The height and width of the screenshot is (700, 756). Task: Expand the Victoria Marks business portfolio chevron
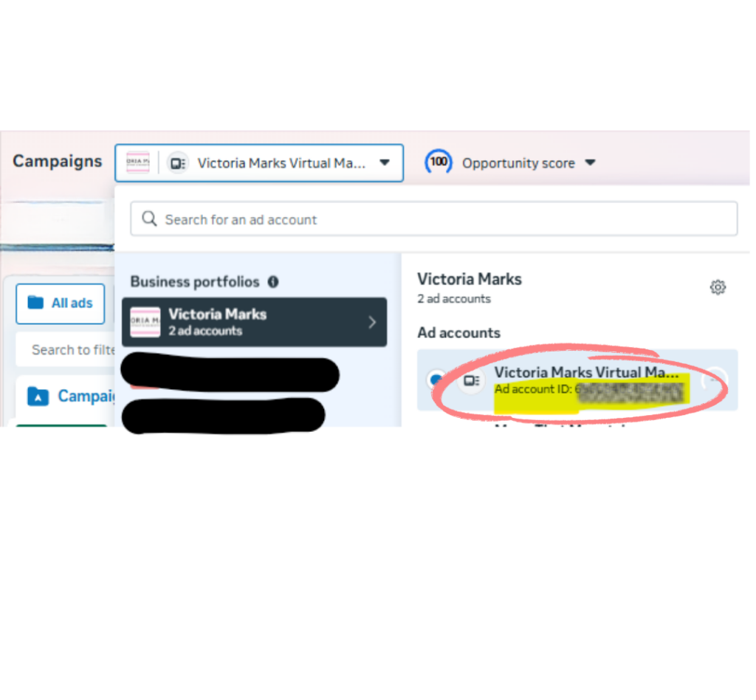coord(374,322)
